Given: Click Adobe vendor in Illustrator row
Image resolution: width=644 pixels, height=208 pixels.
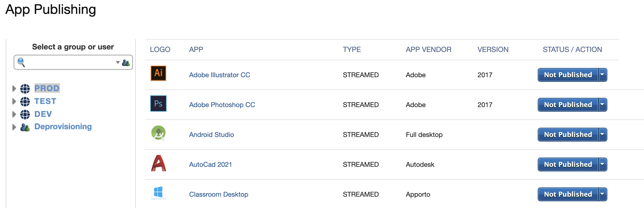Looking at the screenshot, I should 416,75.
